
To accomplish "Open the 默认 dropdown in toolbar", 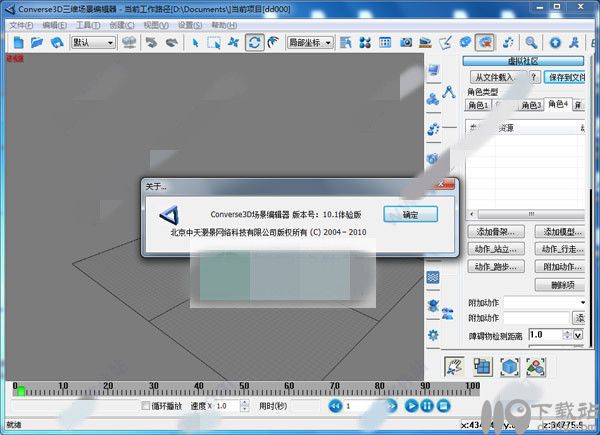I will point(93,42).
